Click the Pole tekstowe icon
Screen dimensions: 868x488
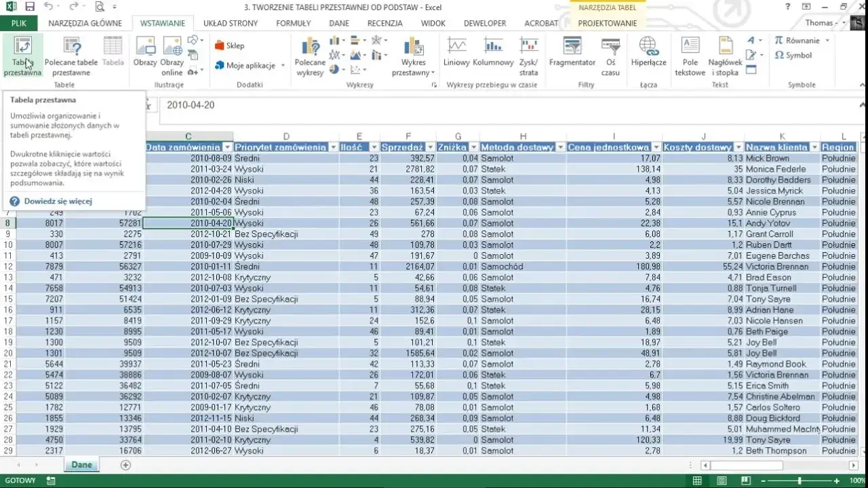tap(690, 56)
